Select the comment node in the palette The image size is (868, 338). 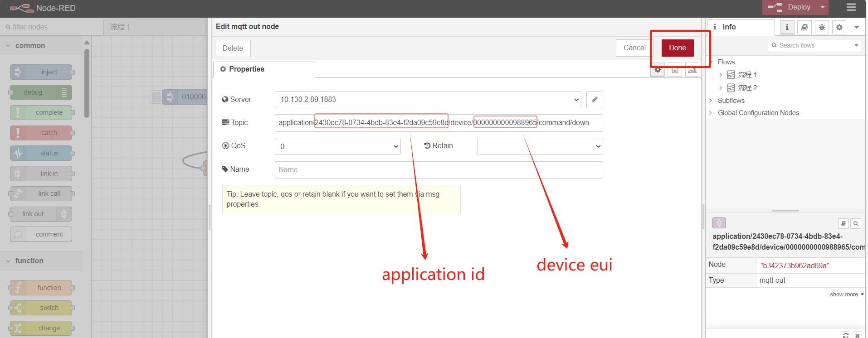[x=41, y=234]
